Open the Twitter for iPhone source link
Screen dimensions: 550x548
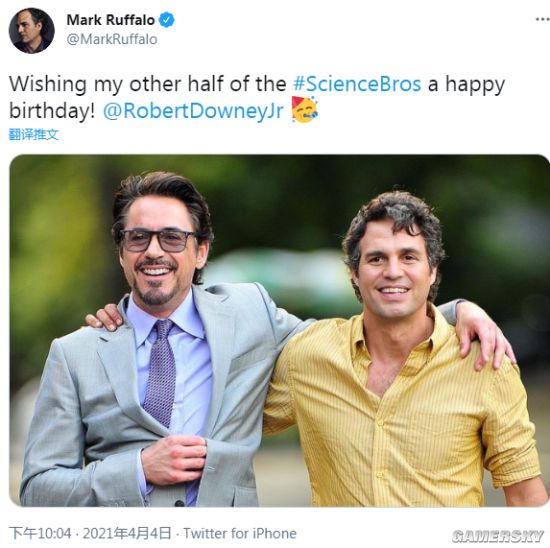pyautogui.click(x=240, y=533)
